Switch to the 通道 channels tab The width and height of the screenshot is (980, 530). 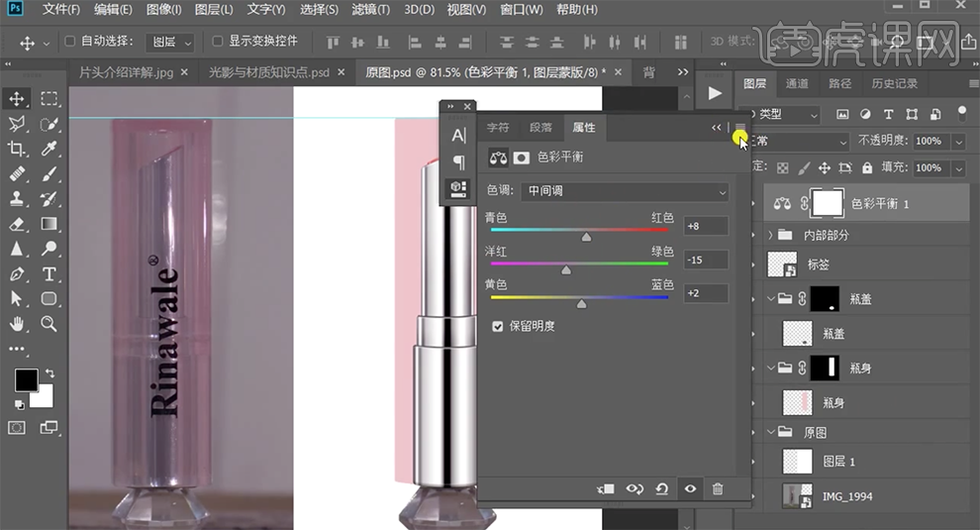[797, 84]
